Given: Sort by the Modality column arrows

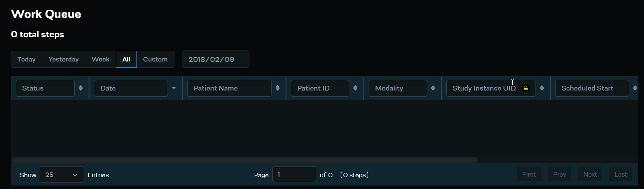Looking at the screenshot, I should point(433,88).
